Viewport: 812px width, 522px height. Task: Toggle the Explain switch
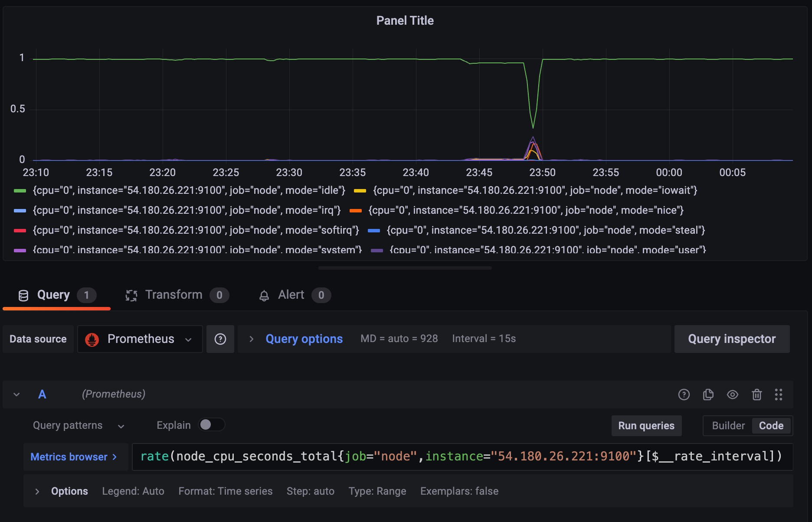click(212, 424)
